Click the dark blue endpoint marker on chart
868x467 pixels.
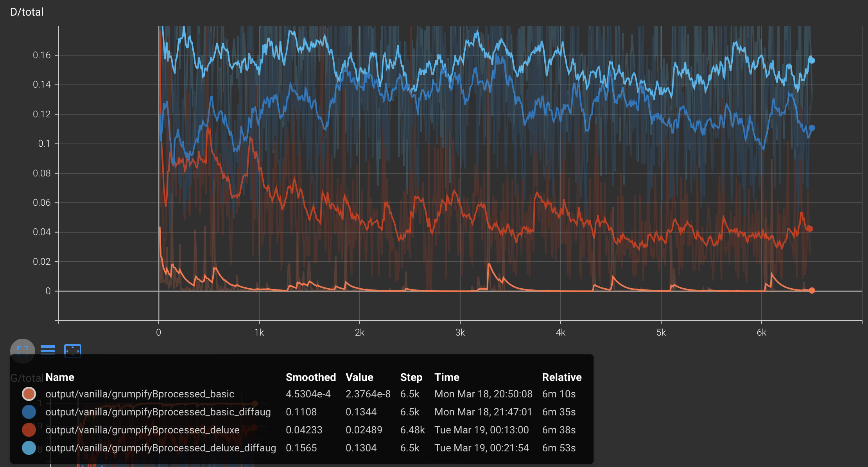point(812,128)
